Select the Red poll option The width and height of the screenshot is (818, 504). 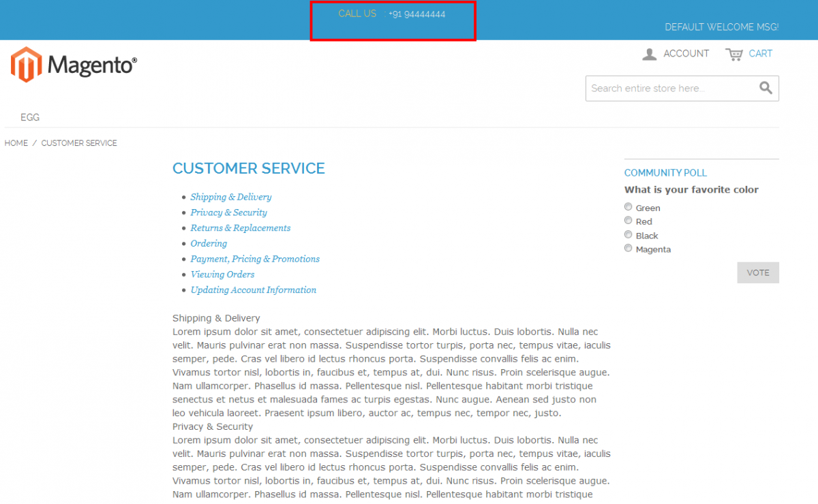click(x=628, y=220)
